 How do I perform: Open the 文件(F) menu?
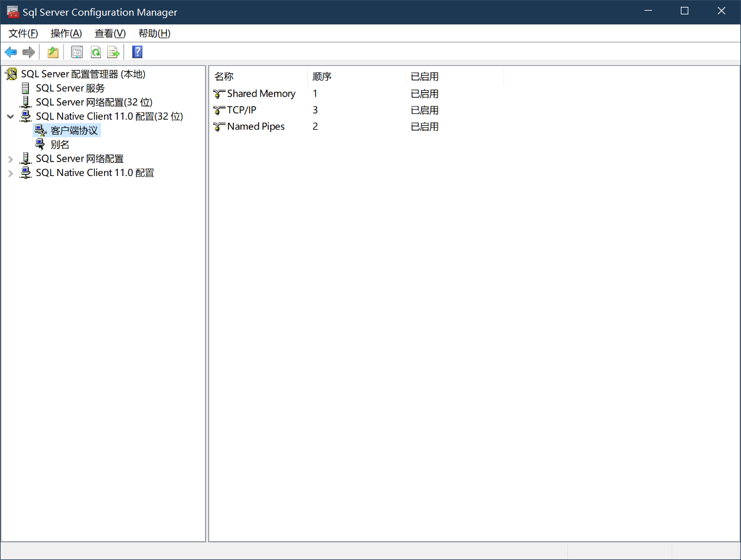23,34
